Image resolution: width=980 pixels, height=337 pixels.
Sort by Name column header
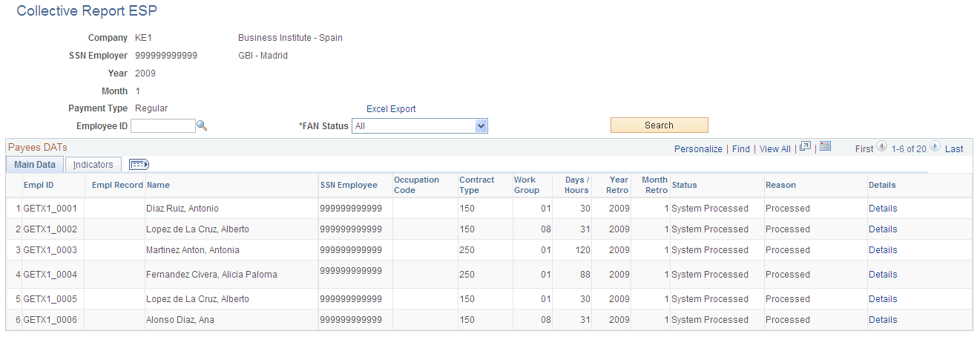click(x=158, y=185)
